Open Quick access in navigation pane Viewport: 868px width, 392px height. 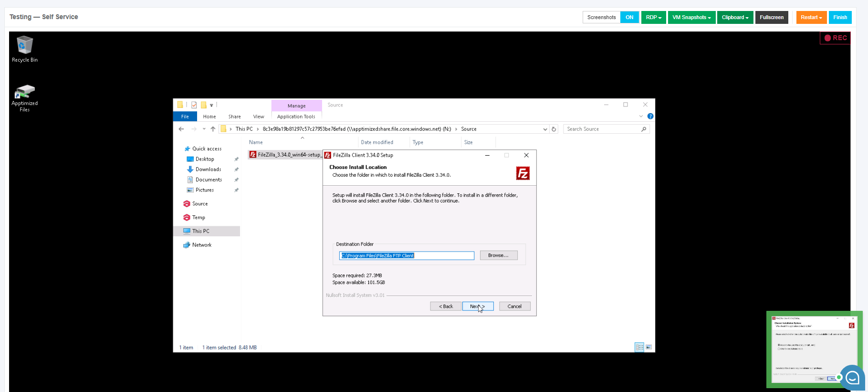click(x=207, y=149)
